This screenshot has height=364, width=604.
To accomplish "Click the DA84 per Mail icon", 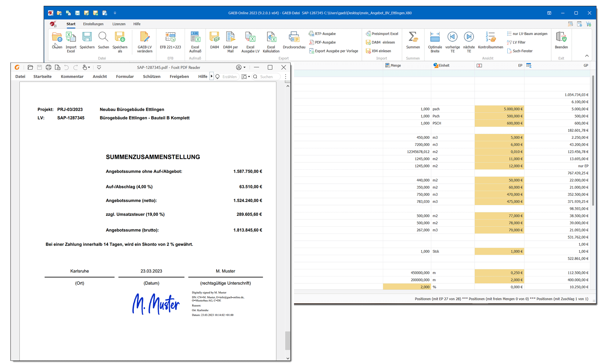I will 230,38.
